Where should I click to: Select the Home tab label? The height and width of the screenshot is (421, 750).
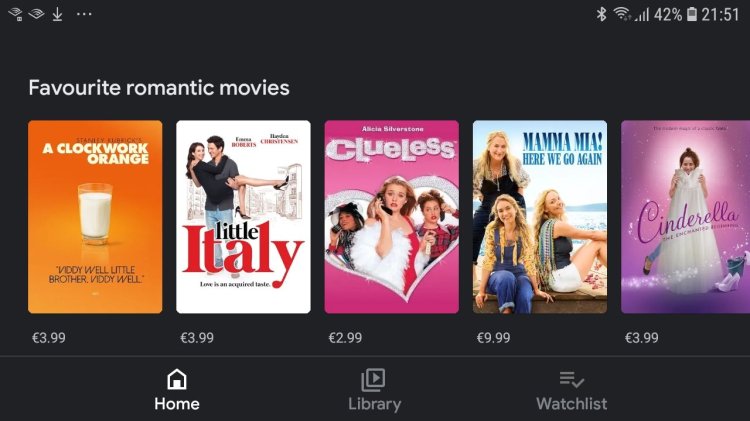[177, 404]
